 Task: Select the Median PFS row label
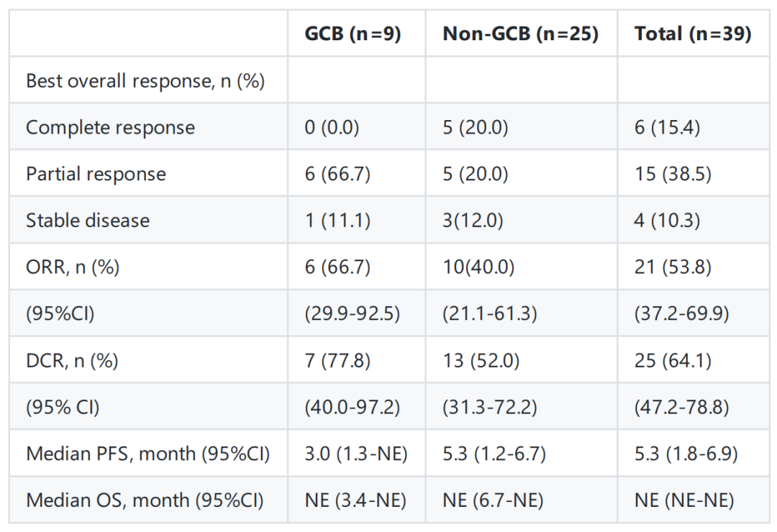(147, 454)
